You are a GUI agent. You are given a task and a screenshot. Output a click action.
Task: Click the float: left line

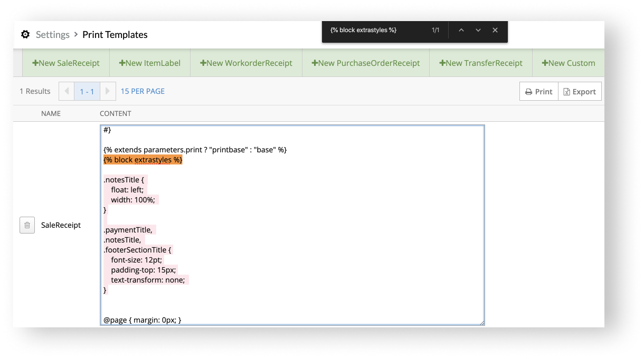pyautogui.click(x=127, y=190)
